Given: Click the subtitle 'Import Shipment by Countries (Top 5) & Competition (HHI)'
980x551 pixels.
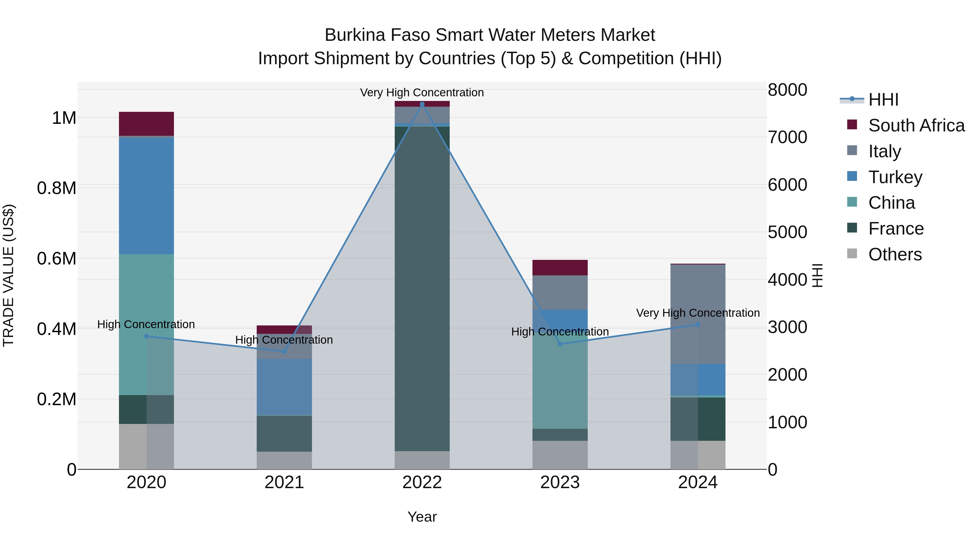Looking at the screenshot, I should 490,59.
